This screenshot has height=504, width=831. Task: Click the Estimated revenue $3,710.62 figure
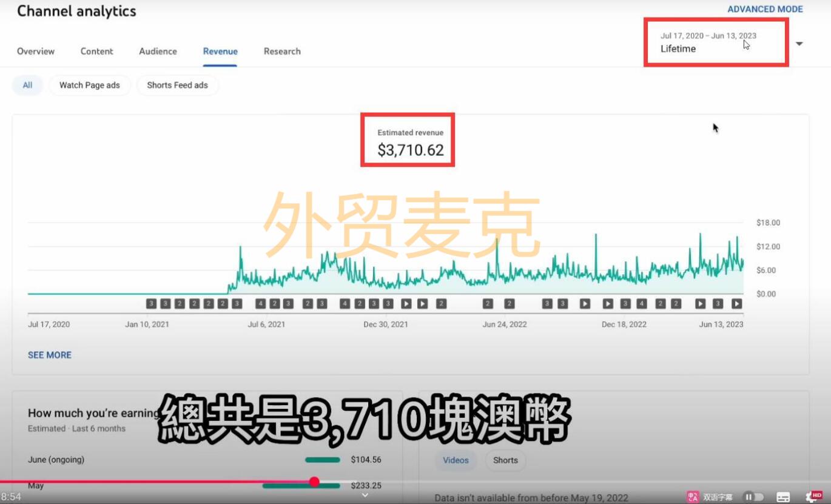(x=411, y=150)
